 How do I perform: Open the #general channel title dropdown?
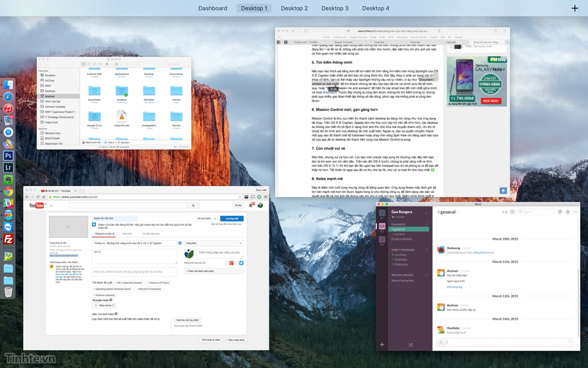(448, 212)
